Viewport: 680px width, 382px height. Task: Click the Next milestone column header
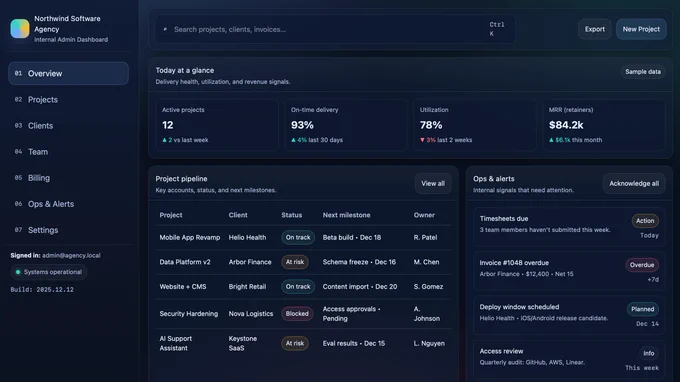point(347,215)
